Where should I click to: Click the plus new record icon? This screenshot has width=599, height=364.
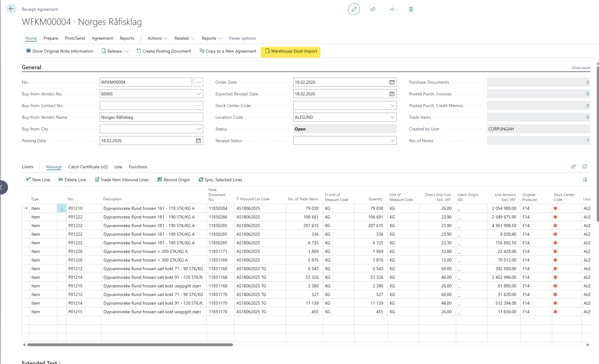coord(392,9)
